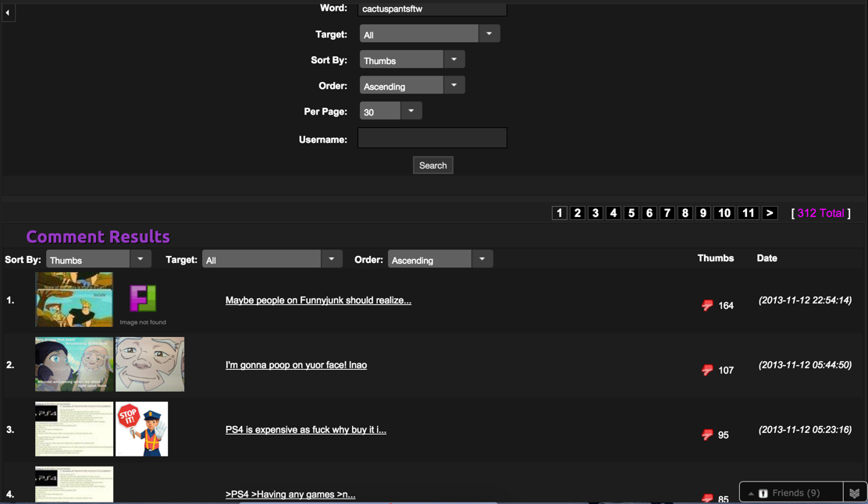Open the Target dropdown in search form

click(429, 34)
